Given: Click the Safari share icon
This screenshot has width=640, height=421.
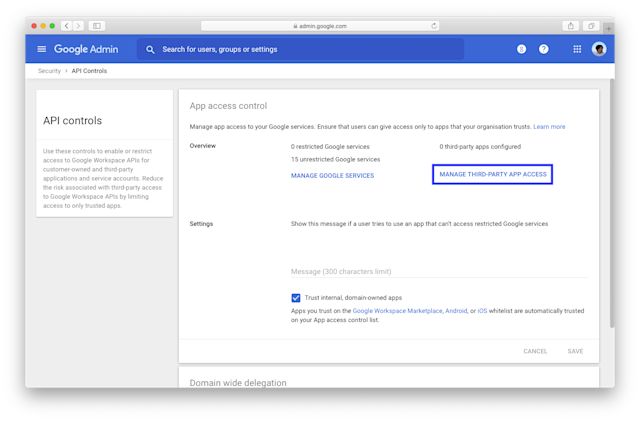Looking at the screenshot, I should (x=571, y=26).
